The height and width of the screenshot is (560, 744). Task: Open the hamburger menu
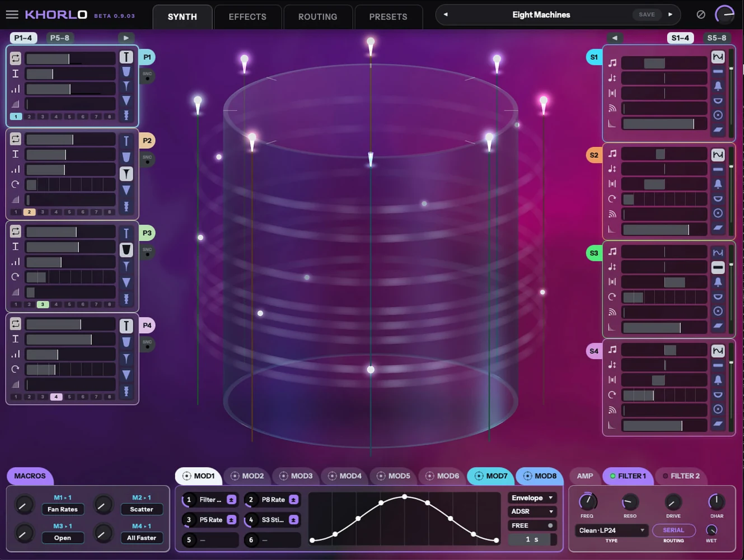pyautogui.click(x=12, y=15)
